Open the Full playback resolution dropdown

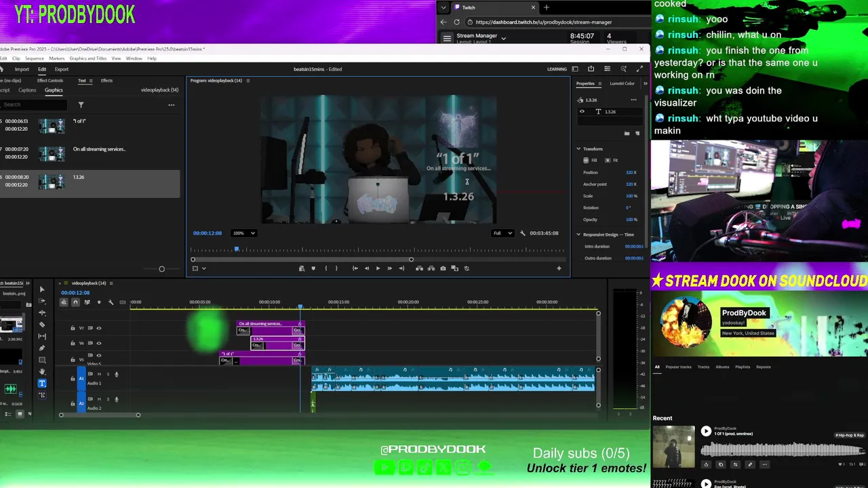point(502,233)
